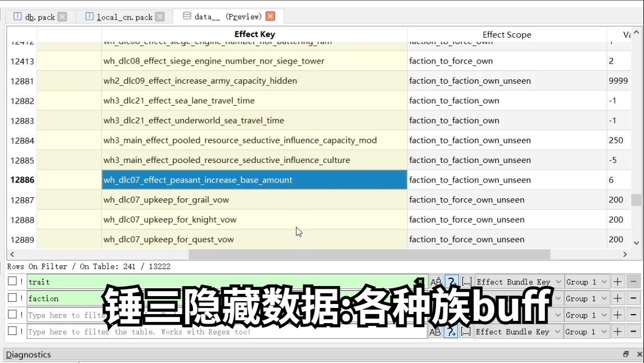
Task: Enable the checkbox on the faction filter row
Action: coord(12,298)
